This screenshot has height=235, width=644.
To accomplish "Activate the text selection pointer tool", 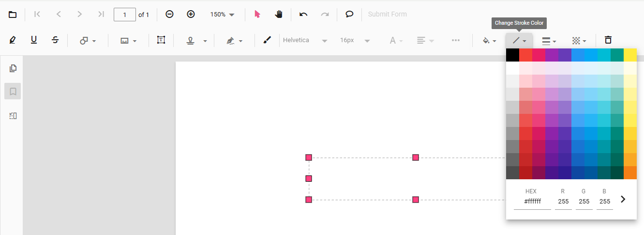I will click(257, 14).
